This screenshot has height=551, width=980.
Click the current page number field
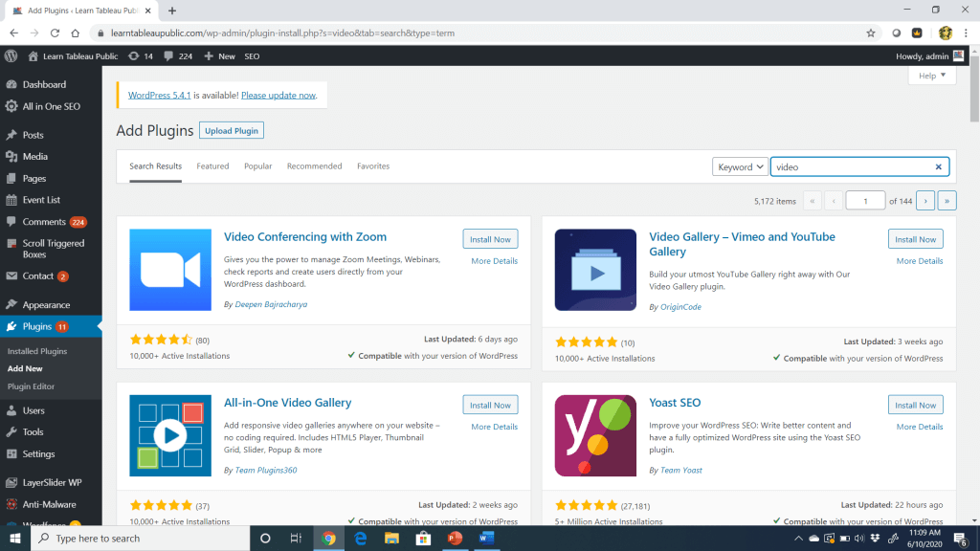click(x=865, y=201)
